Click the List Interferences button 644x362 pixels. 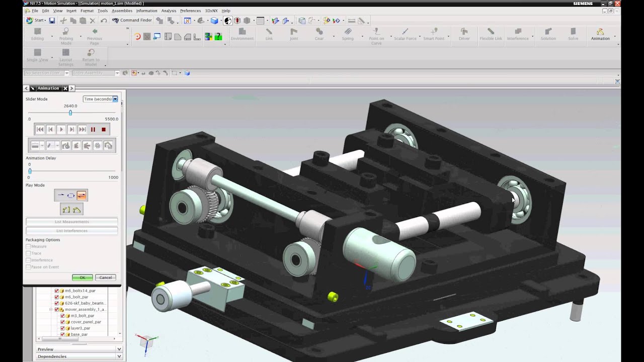click(x=72, y=231)
